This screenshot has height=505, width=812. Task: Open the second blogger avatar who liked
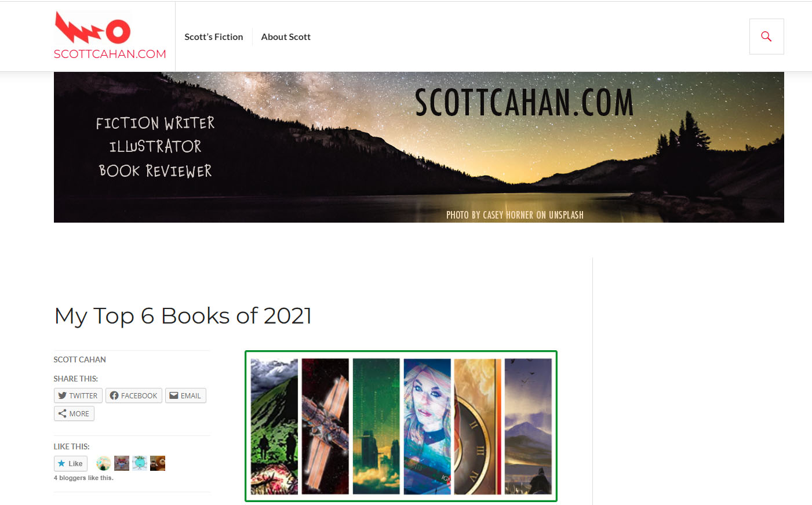(122, 463)
